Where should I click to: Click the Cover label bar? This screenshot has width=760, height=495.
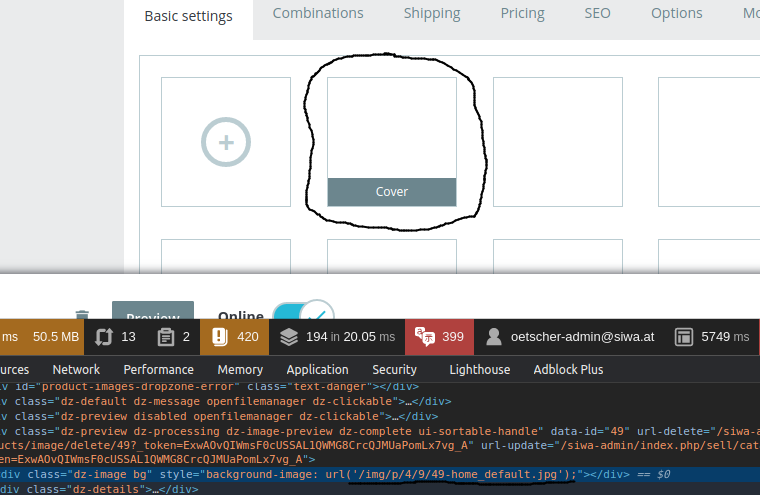point(392,192)
